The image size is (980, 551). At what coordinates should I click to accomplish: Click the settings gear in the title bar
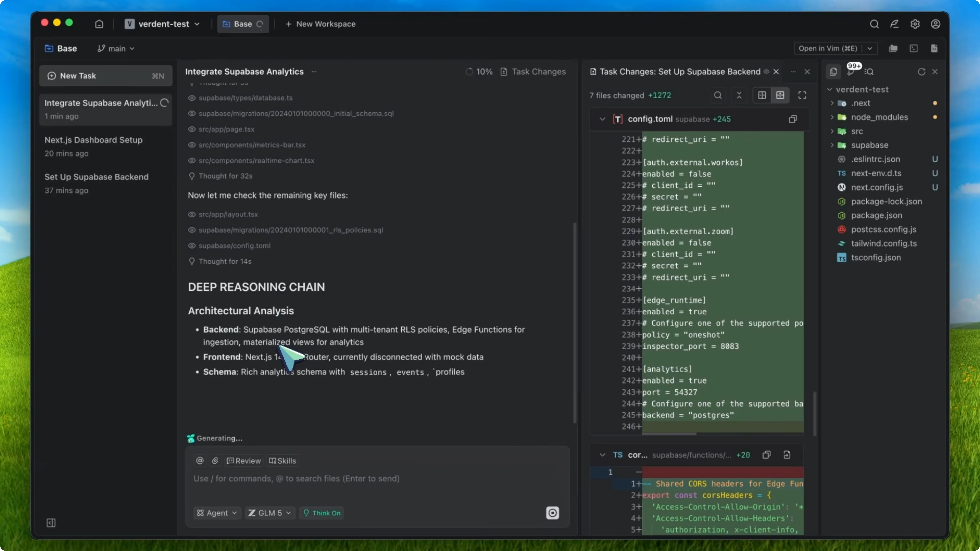[915, 24]
